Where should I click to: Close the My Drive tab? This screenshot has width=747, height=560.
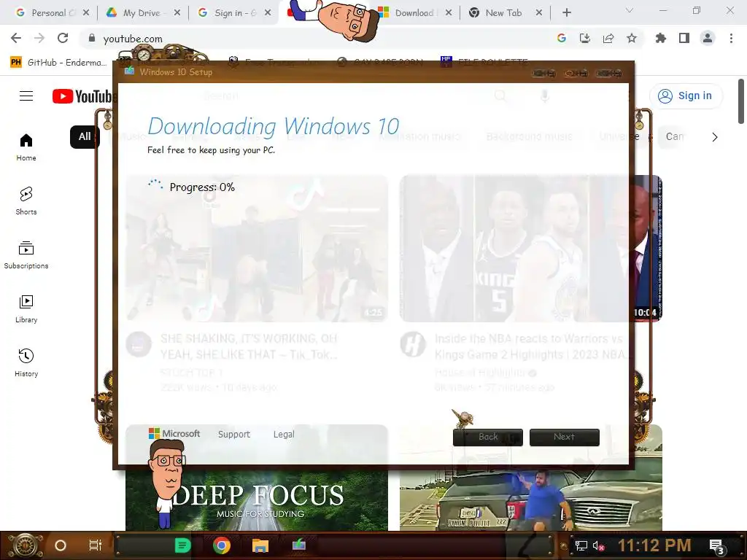pos(177,13)
